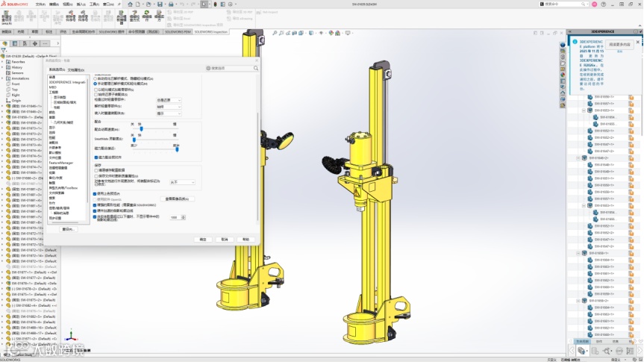This screenshot has width=644, height=362.
Task: Switch to DimXpertManager crosshair tab icon
Action: [35, 43]
